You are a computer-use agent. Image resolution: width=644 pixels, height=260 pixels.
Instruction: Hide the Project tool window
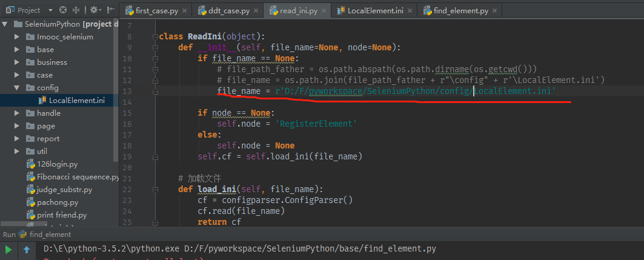point(110,10)
